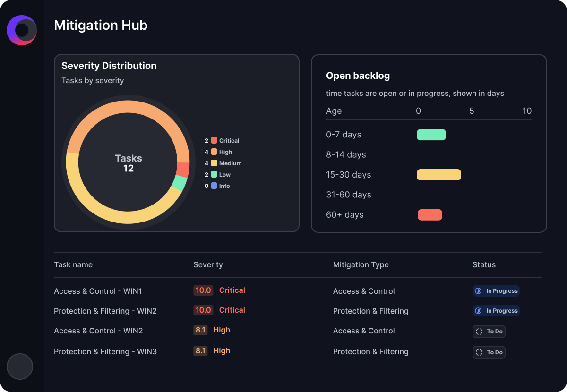Click the Open backlog card title

[358, 76]
